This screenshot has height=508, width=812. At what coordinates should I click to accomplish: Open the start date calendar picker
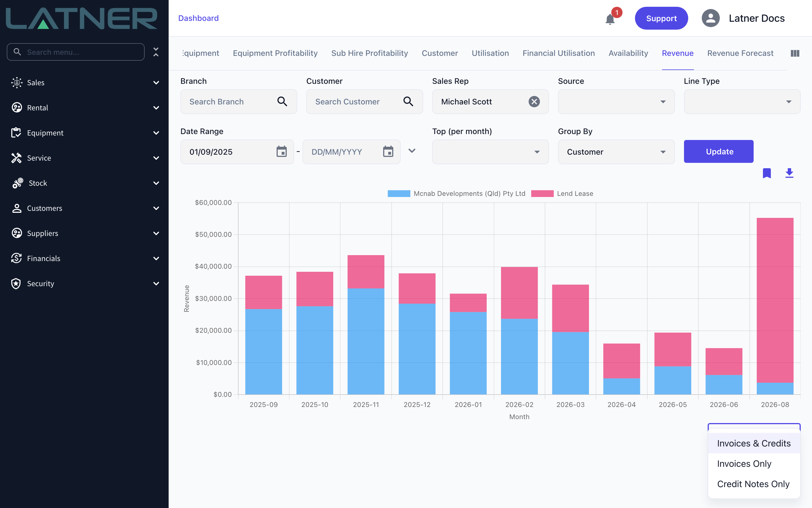pos(281,152)
